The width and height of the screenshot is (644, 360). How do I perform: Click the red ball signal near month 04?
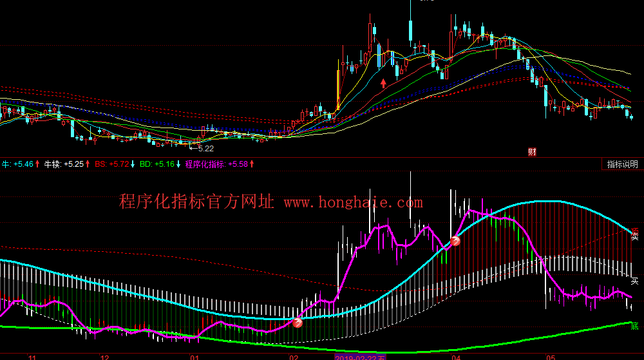pos(455,242)
